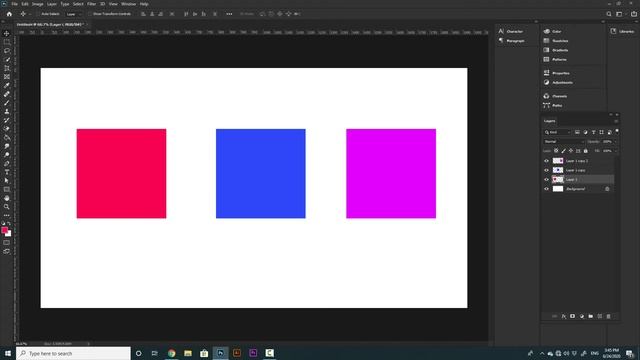
Task: Select the Spot Healing Brush tool
Action: pos(7,94)
